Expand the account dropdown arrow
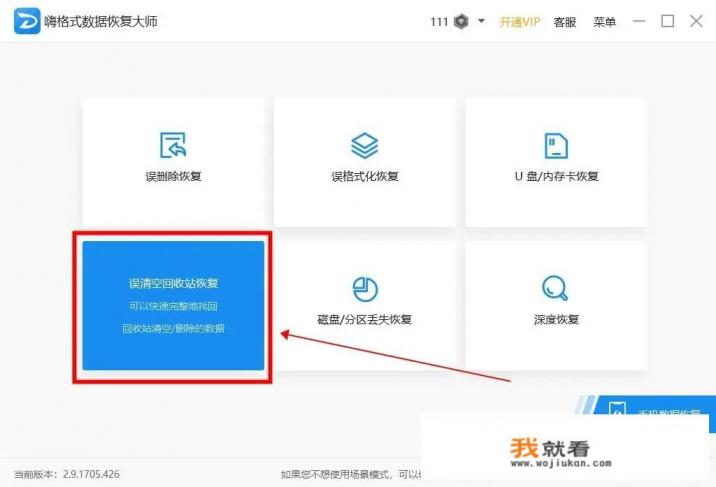The height and width of the screenshot is (487, 716). tap(481, 21)
